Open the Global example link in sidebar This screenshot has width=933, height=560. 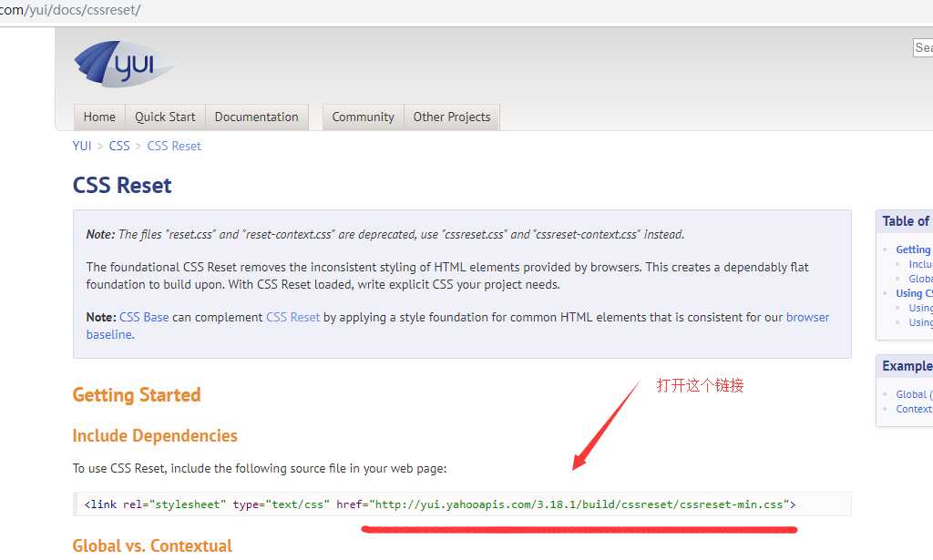click(x=914, y=395)
